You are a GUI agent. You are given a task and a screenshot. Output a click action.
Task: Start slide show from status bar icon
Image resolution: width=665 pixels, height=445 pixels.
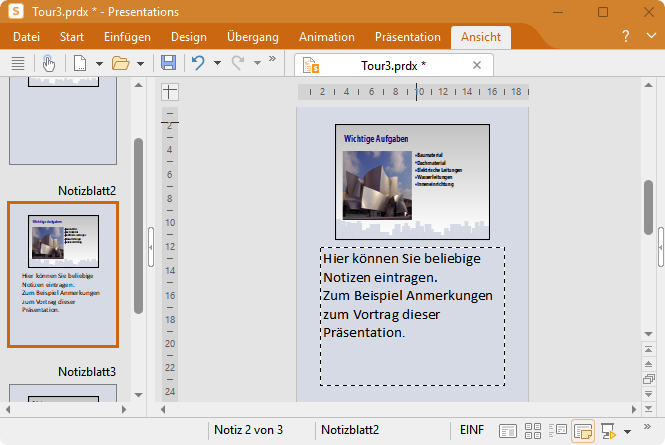coord(607,430)
